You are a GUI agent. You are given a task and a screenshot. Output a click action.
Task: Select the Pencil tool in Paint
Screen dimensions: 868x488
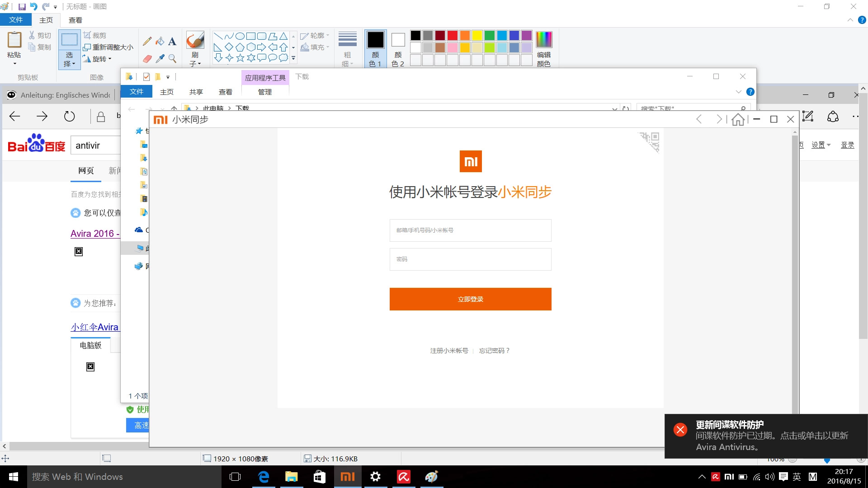tap(147, 41)
